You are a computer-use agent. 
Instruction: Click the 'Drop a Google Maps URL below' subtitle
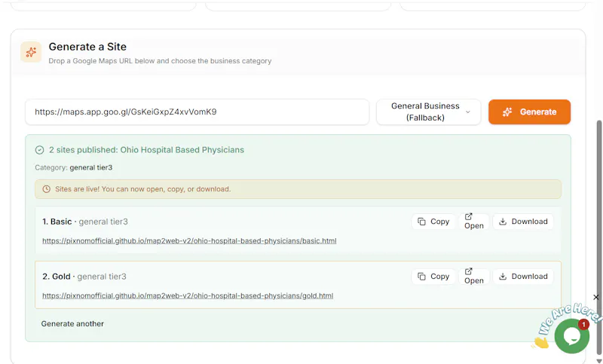(x=160, y=61)
